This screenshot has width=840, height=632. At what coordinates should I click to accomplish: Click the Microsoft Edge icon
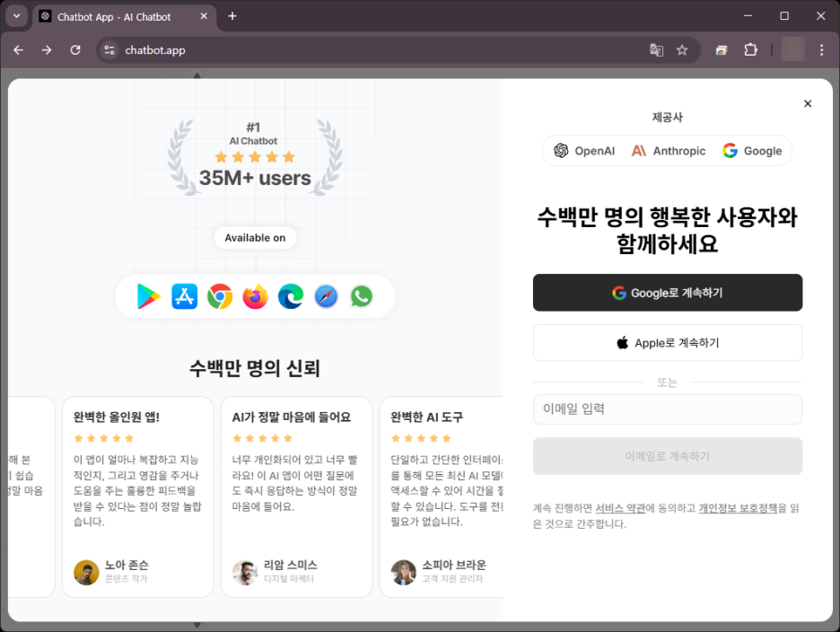tap(291, 296)
